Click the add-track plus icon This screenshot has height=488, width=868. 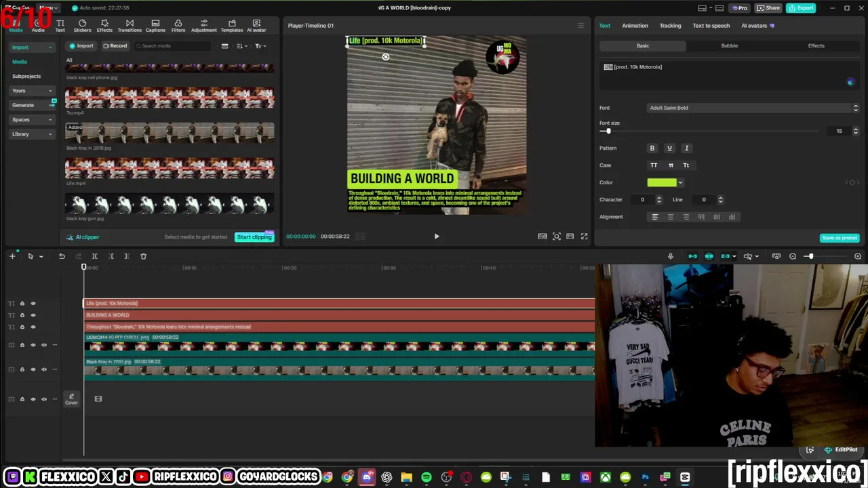(x=12, y=256)
